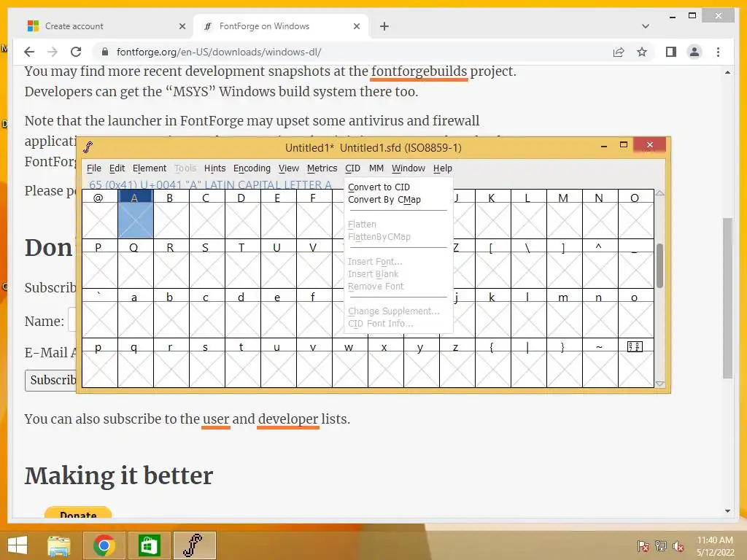Share this page icon
The width and height of the screenshot is (747, 560).
click(619, 52)
